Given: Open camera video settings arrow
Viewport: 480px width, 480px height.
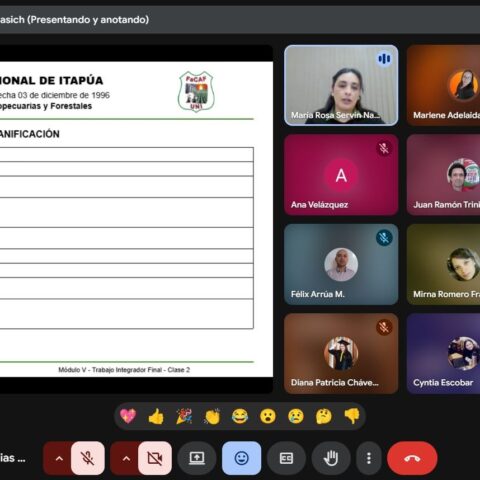Looking at the screenshot, I should point(126,458).
